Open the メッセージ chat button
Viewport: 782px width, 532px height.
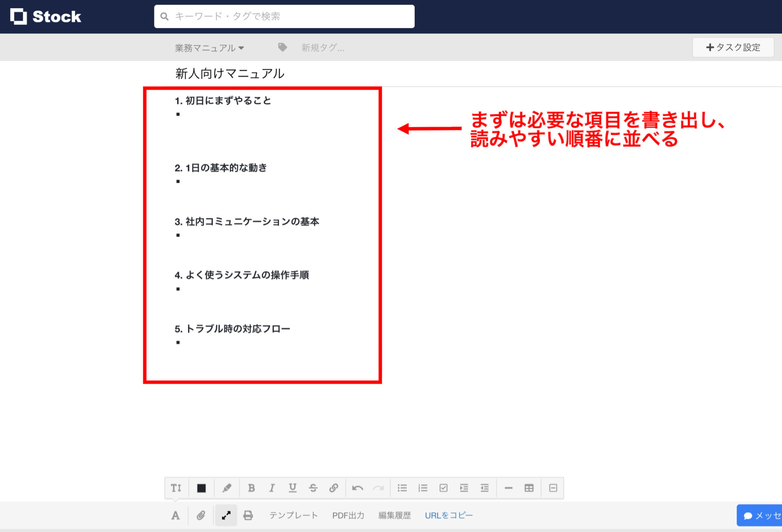759,515
